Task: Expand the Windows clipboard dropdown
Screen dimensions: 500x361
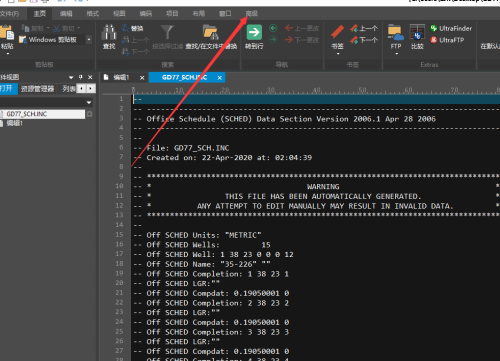Action: [89, 40]
